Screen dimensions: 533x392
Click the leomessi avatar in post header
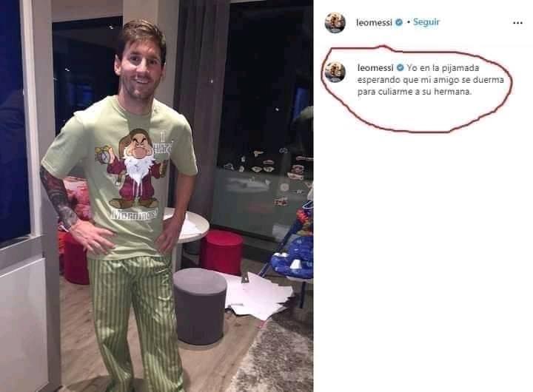[335, 23]
